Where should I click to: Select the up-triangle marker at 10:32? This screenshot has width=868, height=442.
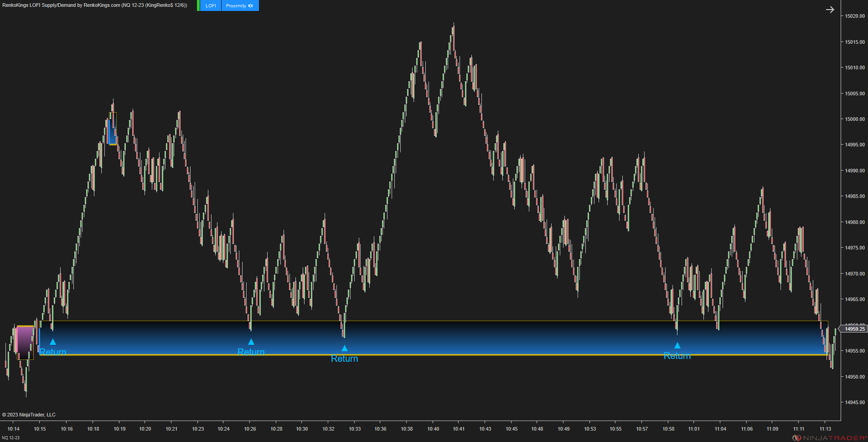tap(345, 348)
